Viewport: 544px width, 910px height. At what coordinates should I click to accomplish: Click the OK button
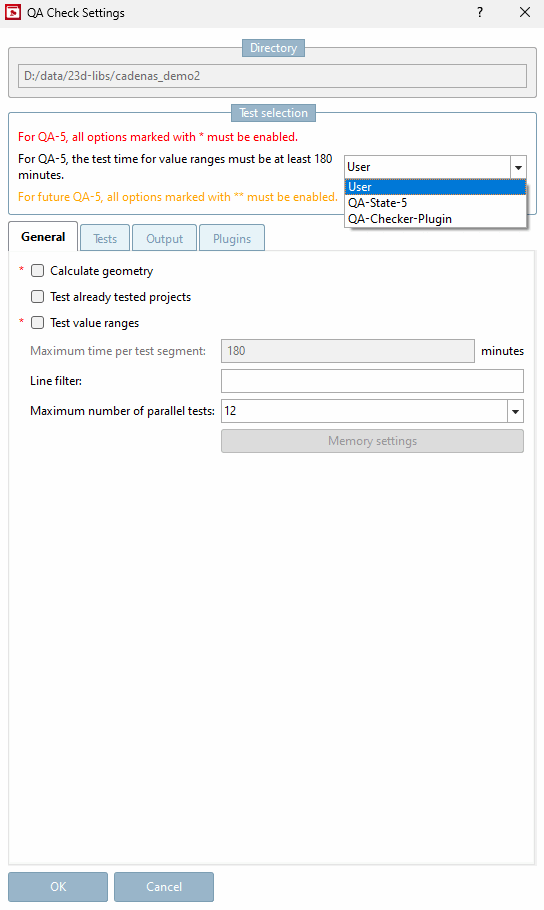58,887
